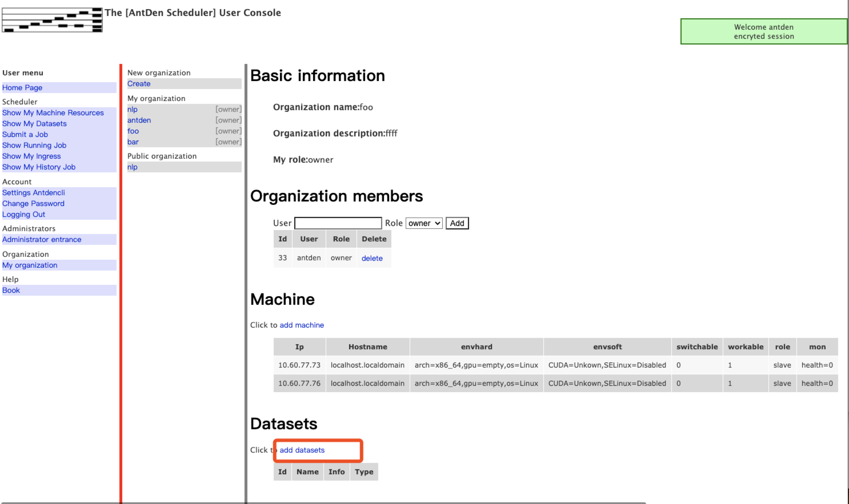This screenshot has width=849, height=504.
Task: Select Submit a Job link
Action: 25,134
